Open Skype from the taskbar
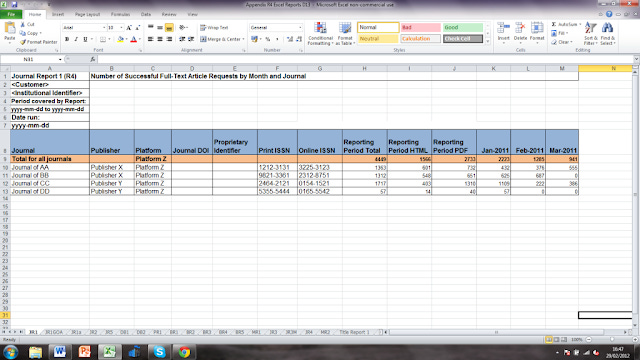 [159, 352]
